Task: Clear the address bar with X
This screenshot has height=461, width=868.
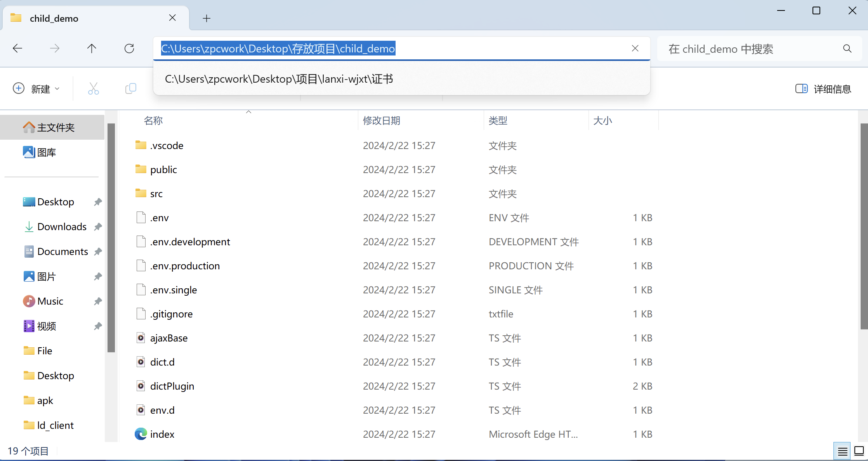Action: 635,49
